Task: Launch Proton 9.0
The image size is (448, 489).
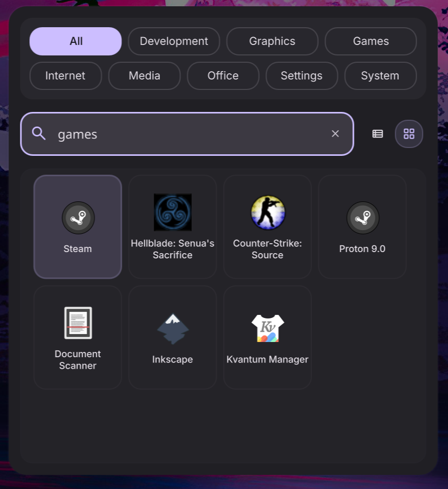Action: 362,226
